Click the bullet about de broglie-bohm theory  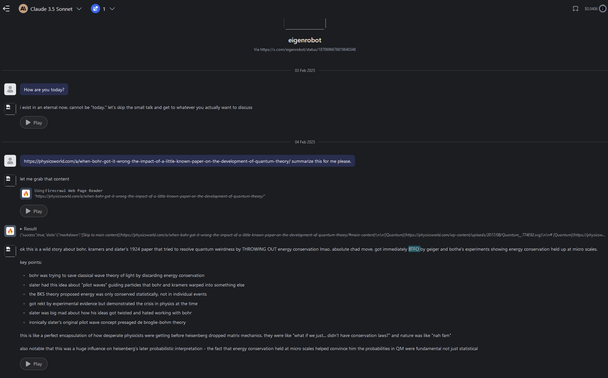click(107, 322)
